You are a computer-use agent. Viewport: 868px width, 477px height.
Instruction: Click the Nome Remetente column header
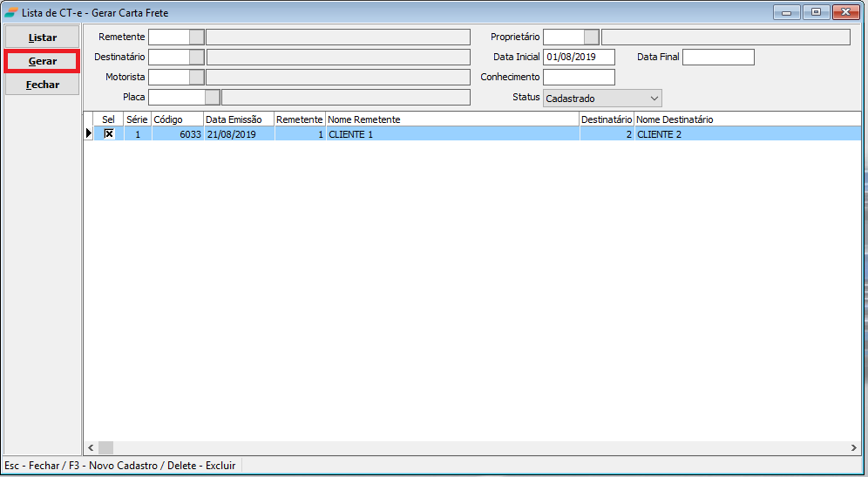point(451,119)
